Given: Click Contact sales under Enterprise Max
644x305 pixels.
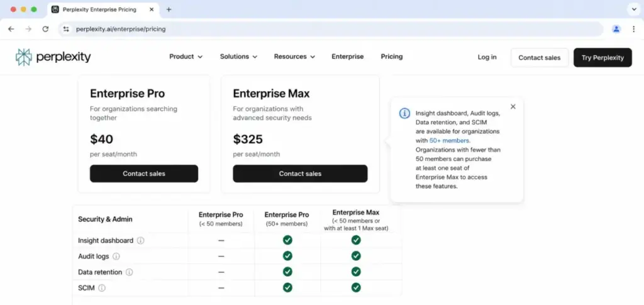Looking at the screenshot, I should click(x=300, y=174).
